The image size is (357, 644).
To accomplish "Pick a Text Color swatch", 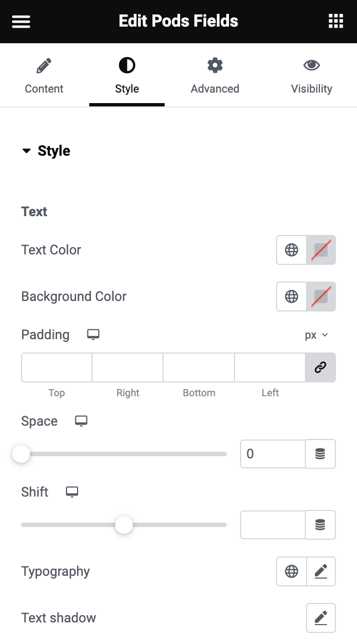I will click(x=321, y=250).
